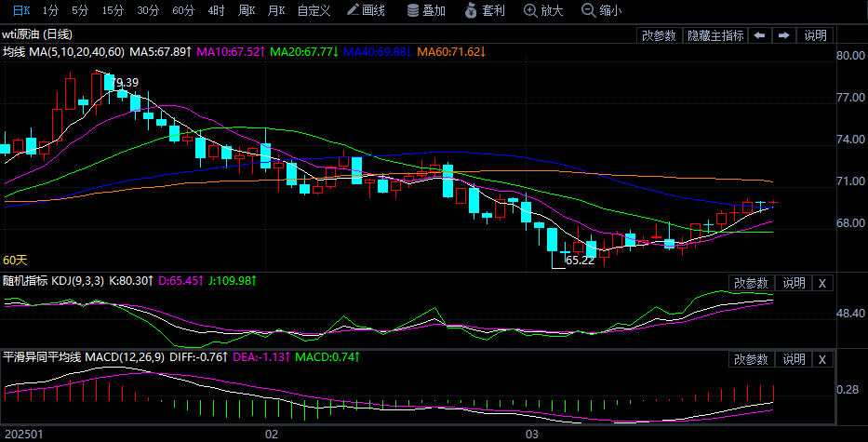
Task: Open the 套利 arbitrage tool
Action: tap(484, 10)
